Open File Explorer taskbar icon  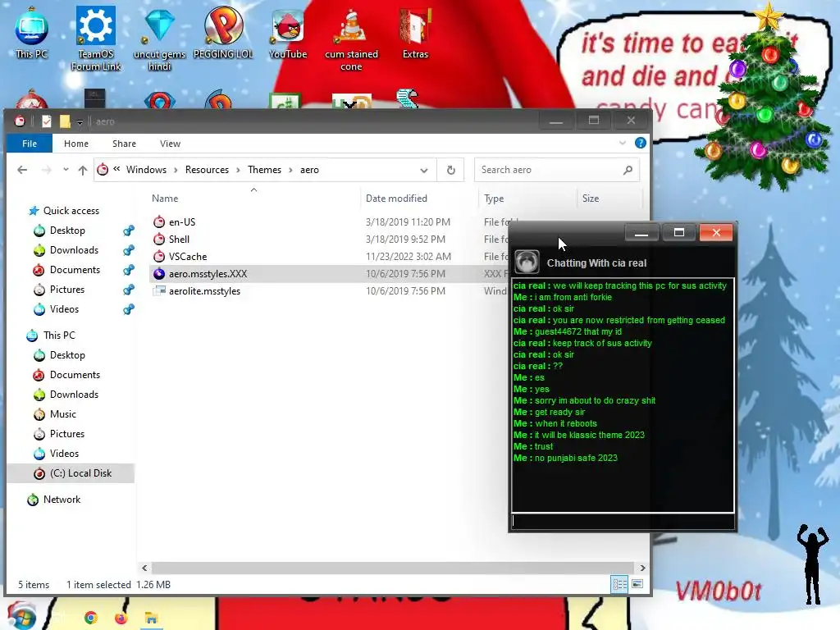tap(151, 618)
